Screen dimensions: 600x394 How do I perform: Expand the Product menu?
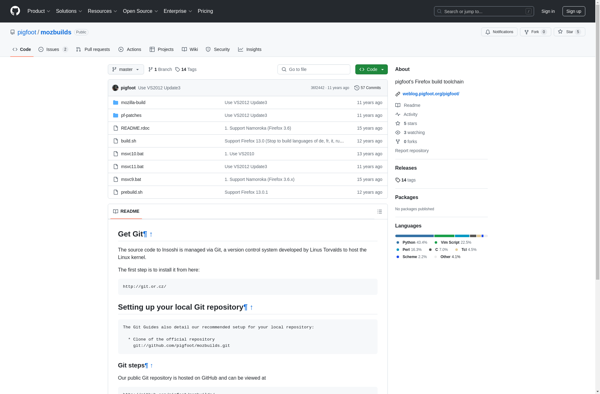38,11
